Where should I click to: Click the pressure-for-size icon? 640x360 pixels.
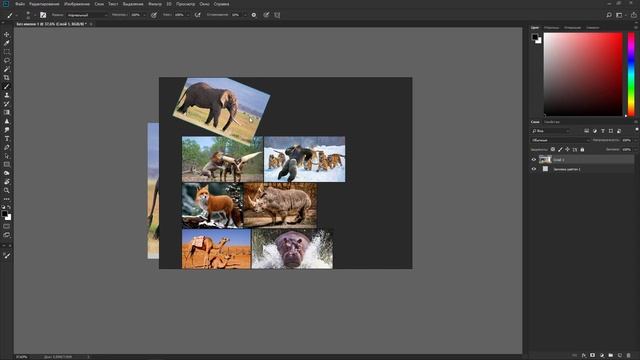[266, 15]
